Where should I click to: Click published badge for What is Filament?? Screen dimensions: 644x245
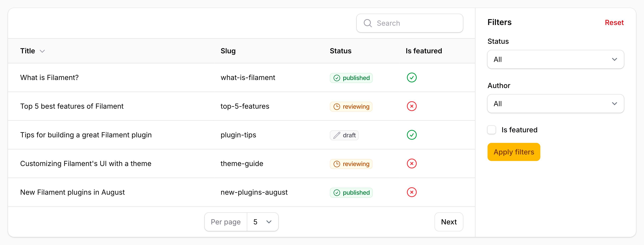[351, 78]
